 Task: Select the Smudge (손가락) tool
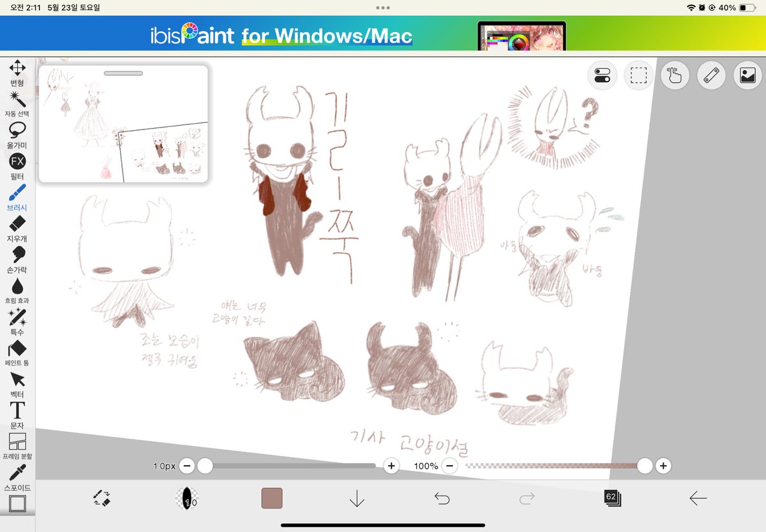click(17, 260)
